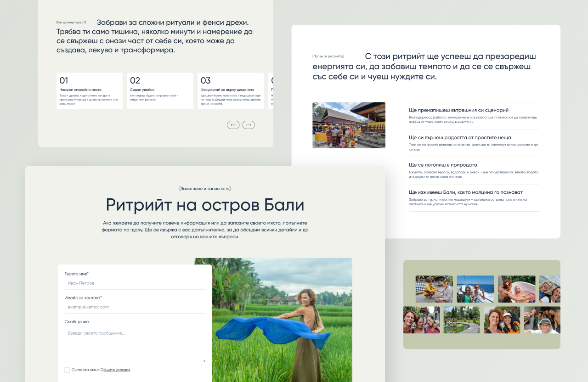Click the right carousel arrow

pos(249,124)
